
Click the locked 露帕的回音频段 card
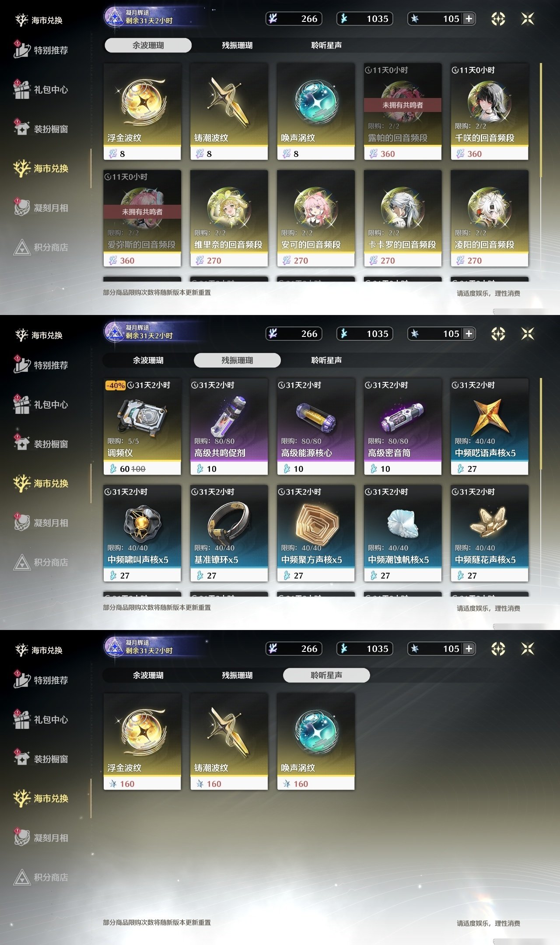402,112
